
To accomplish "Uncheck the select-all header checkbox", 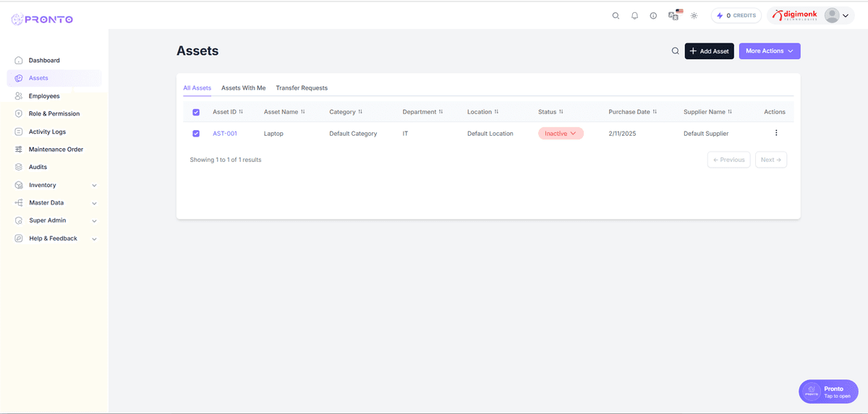I will (x=196, y=112).
